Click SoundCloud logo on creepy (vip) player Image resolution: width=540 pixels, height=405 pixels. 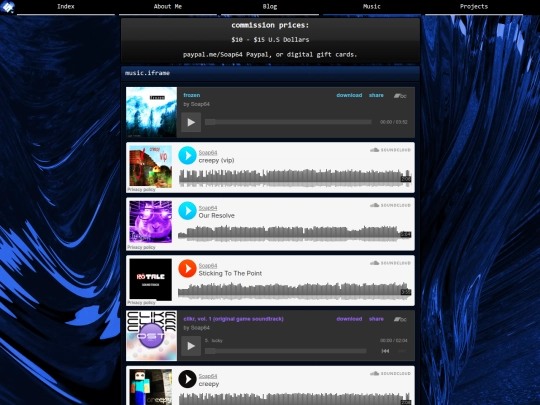(x=390, y=150)
